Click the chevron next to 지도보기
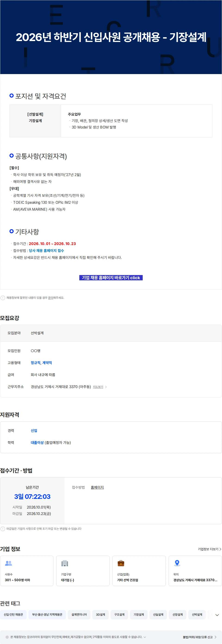Screen dimensions: 222x644 coord(106,387)
